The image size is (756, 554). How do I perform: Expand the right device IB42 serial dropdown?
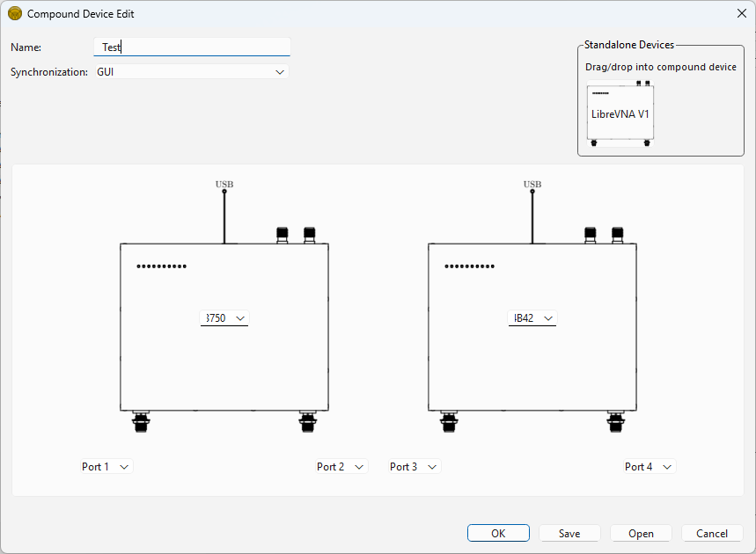[x=533, y=318]
